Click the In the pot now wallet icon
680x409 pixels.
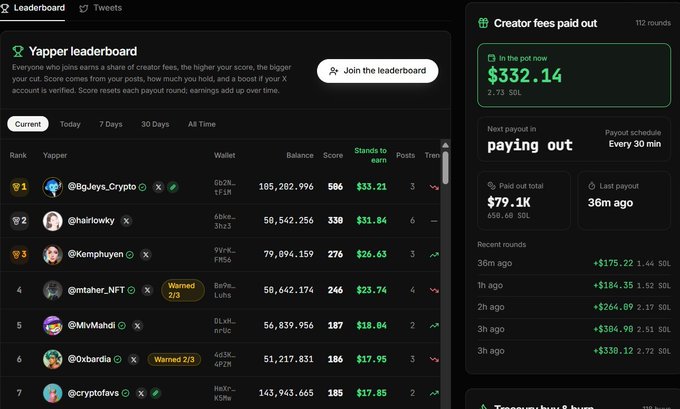(x=491, y=58)
